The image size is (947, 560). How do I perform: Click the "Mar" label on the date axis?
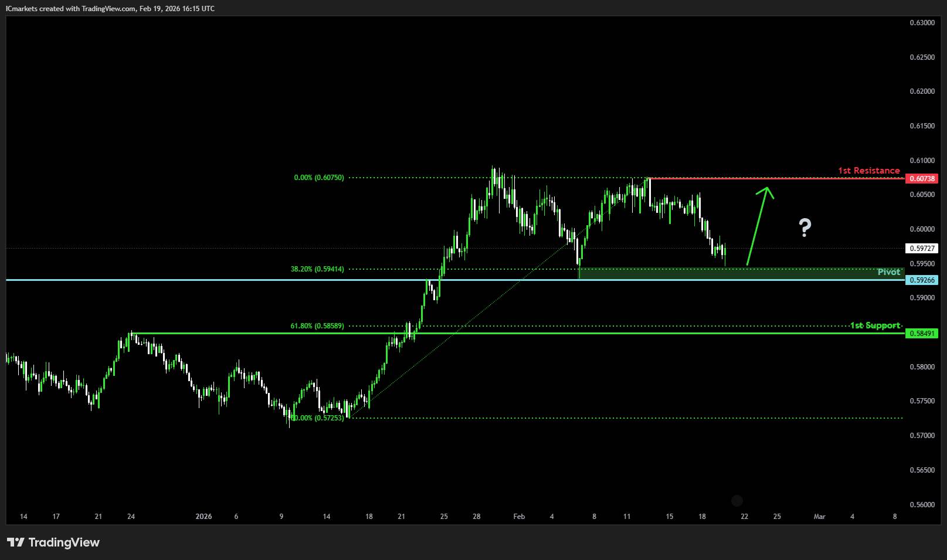click(819, 517)
